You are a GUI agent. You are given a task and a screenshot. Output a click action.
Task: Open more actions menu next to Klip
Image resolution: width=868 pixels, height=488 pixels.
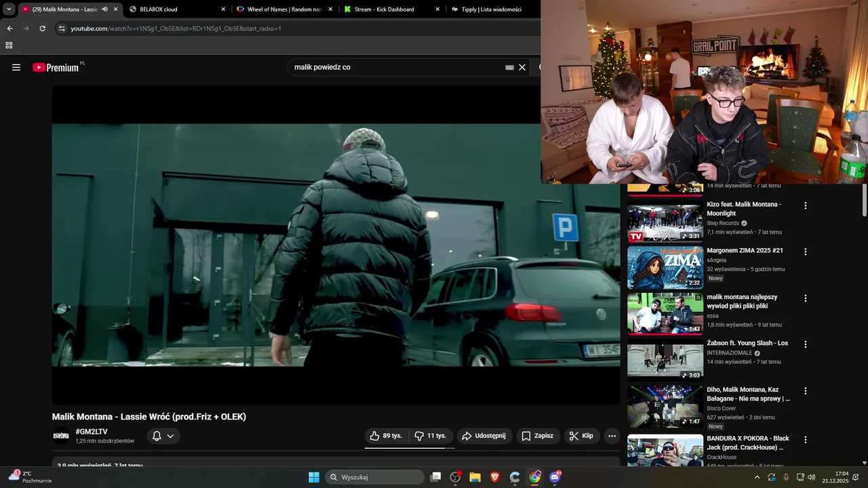(612, 436)
